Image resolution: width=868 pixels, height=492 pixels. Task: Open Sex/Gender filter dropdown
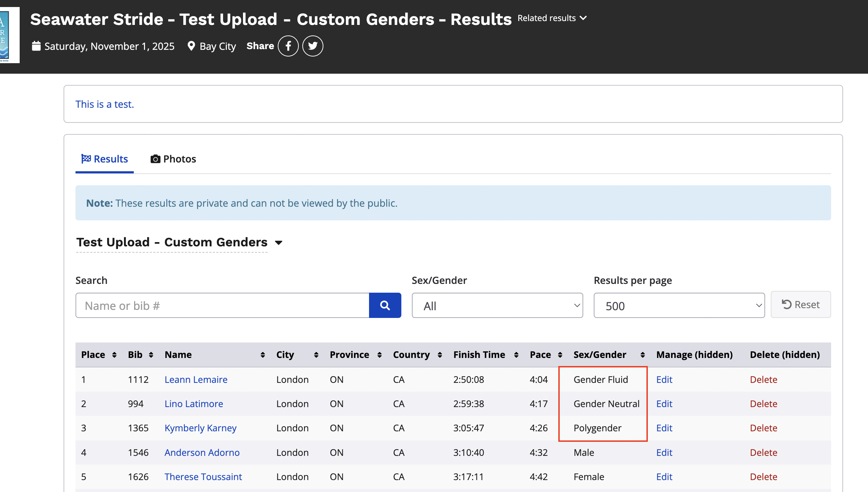(x=497, y=306)
